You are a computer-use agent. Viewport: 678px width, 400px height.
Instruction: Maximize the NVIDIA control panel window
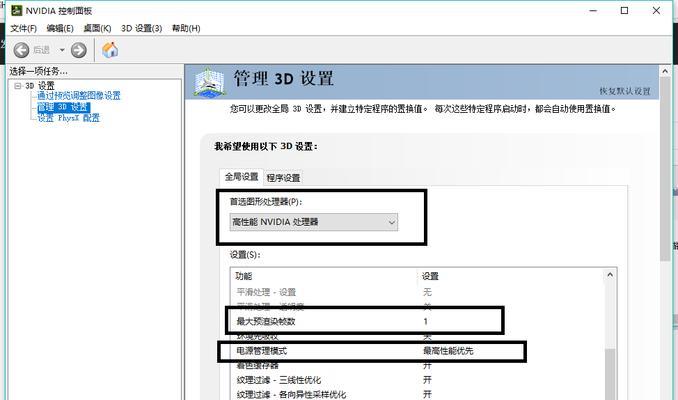(x=624, y=10)
